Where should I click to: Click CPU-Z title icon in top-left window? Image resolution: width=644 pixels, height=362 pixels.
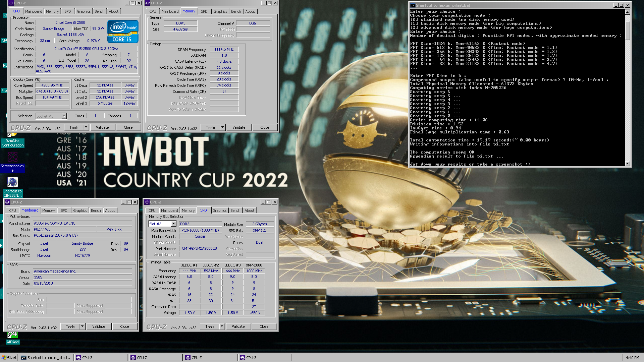click(11, 3)
